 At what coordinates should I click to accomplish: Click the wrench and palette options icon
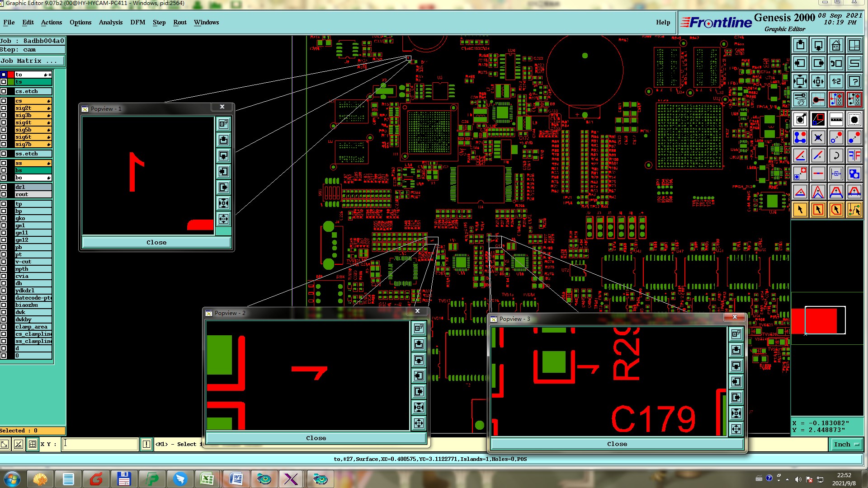tap(800, 99)
